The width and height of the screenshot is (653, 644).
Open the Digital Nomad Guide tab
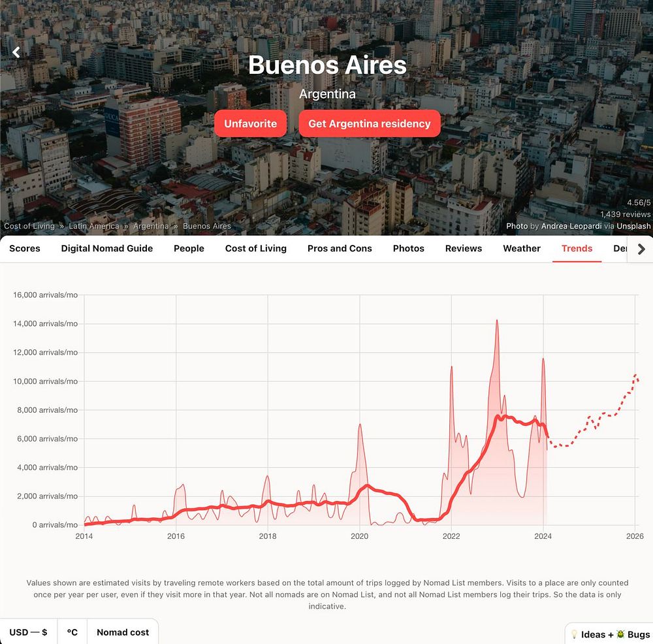107,248
